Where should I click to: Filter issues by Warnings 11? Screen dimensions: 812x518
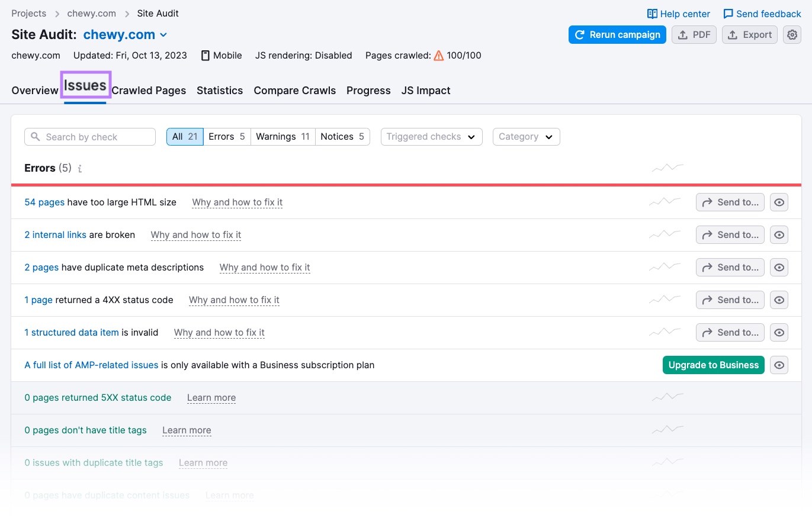click(283, 137)
